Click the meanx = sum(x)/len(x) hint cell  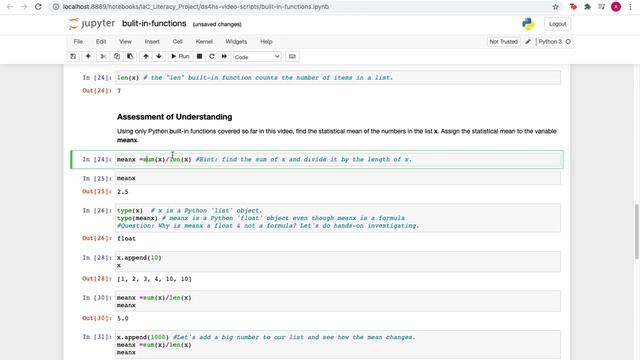pyautogui.click(x=338, y=159)
